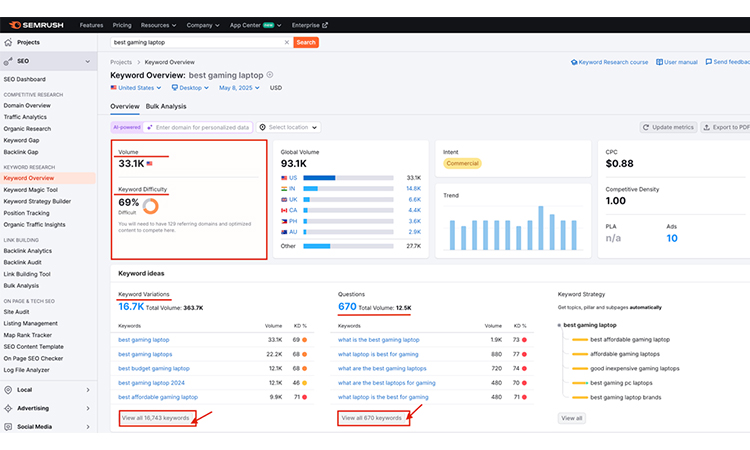The height and width of the screenshot is (450, 750).
Task: Click View all under Keyword Strategy
Action: pyautogui.click(x=572, y=418)
